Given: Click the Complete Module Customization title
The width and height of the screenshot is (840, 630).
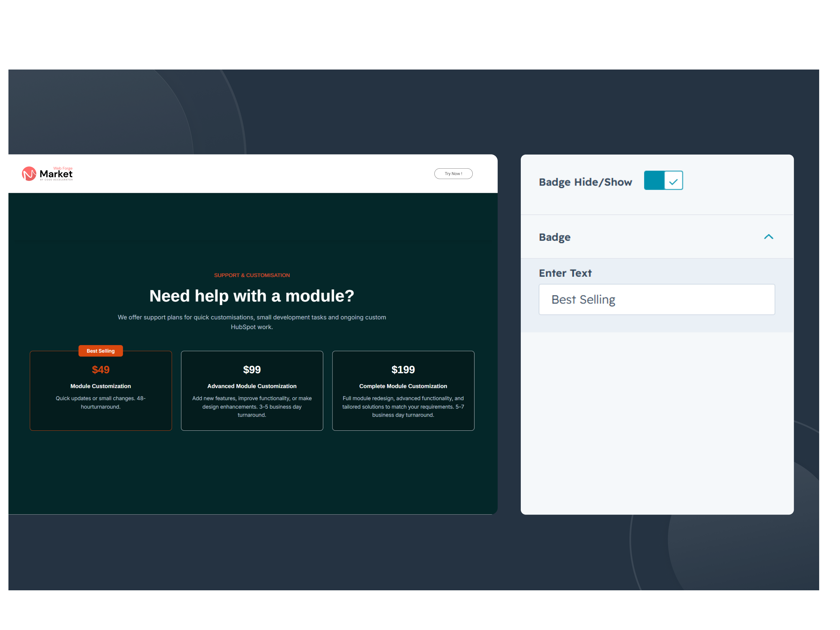Looking at the screenshot, I should pyautogui.click(x=403, y=386).
